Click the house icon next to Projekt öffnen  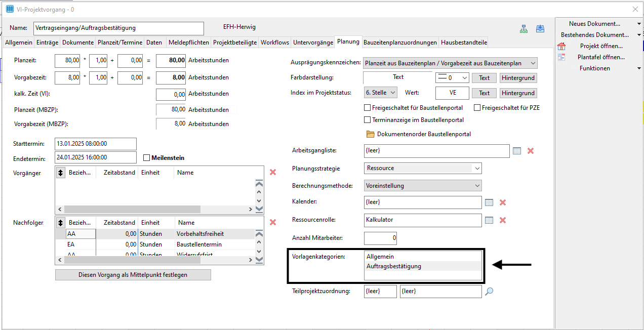pyautogui.click(x=561, y=46)
